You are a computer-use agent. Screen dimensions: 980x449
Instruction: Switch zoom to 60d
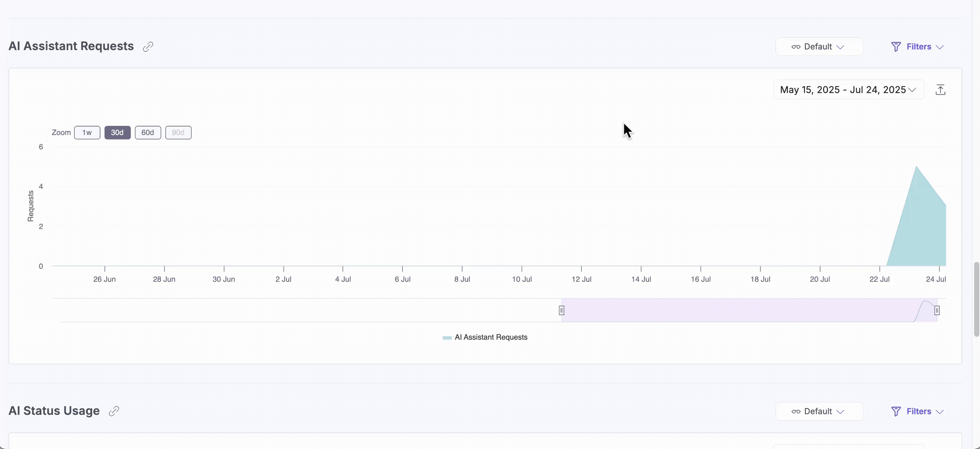pyautogui.click(x=148, y=132)
